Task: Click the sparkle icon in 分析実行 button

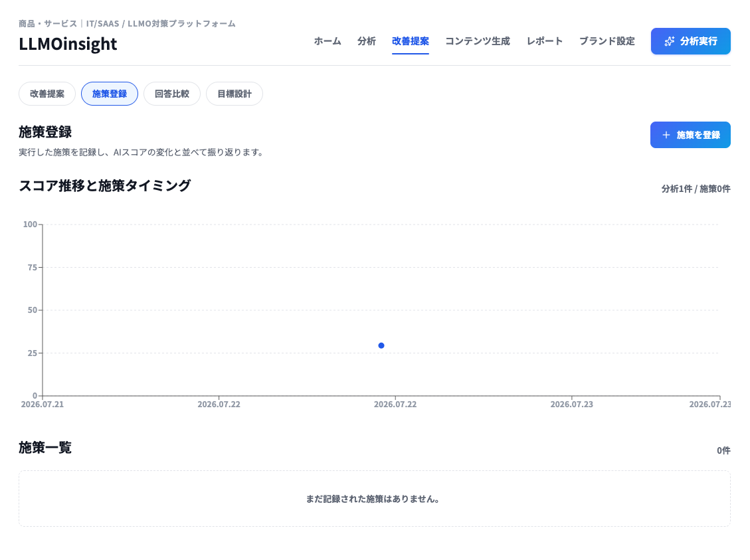Action: [669, 41]
